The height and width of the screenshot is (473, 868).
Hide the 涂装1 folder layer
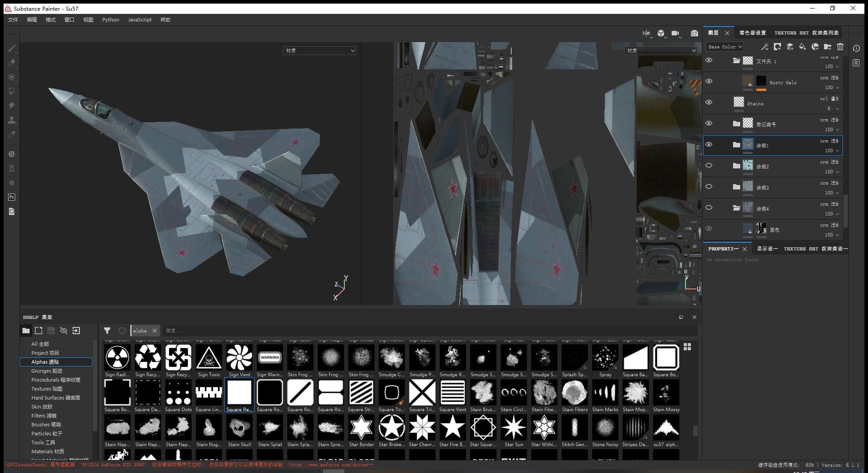click(709, 144)
